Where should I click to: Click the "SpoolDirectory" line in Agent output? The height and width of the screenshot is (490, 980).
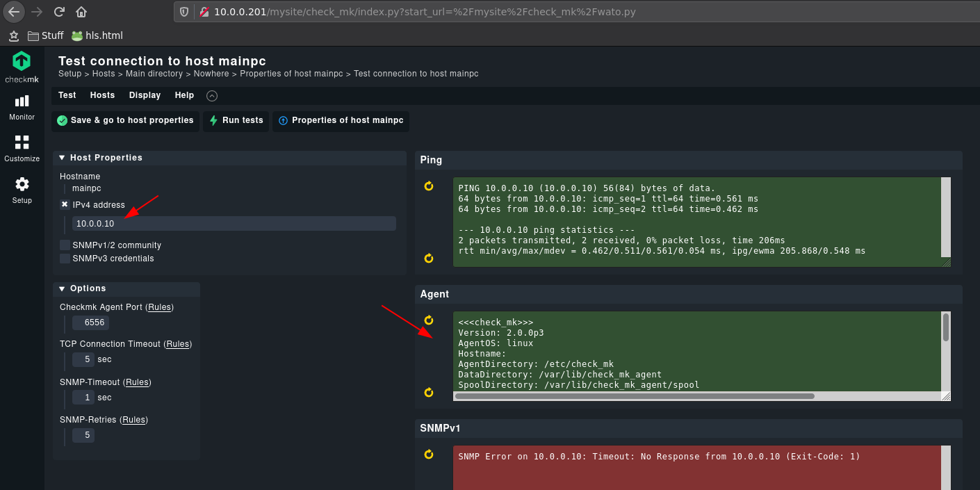click(578, 385)
